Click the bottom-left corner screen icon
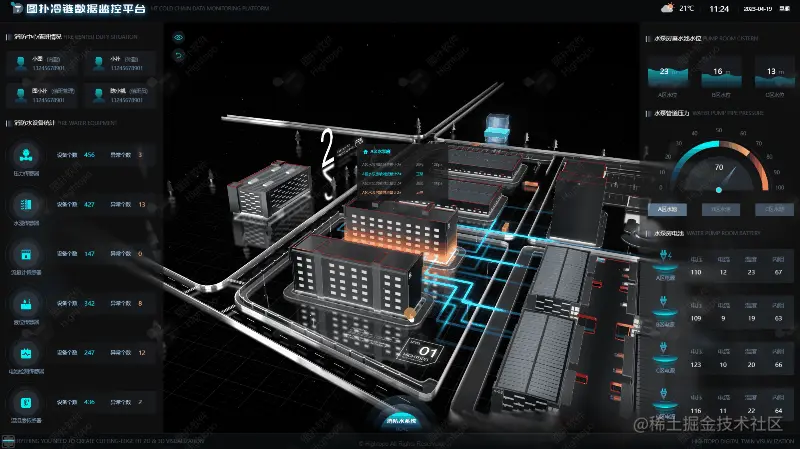Viewport: 800px width, 449px height. point(8,441)
